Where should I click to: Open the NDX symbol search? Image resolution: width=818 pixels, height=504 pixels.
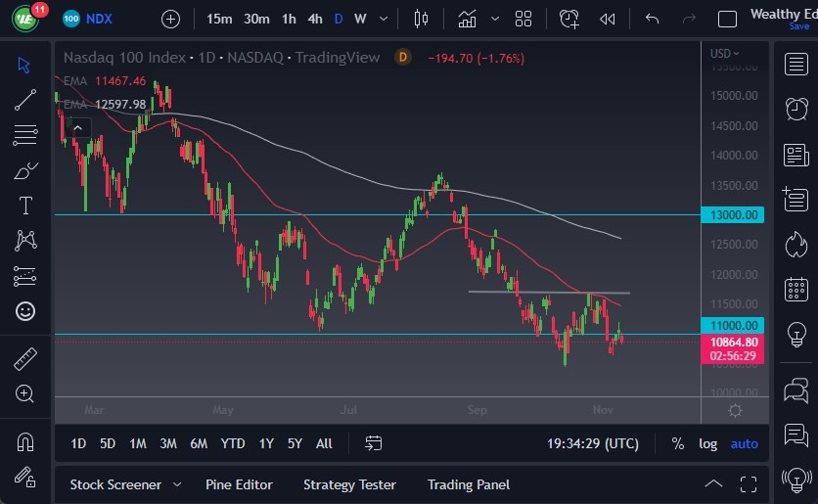[88, 20]
